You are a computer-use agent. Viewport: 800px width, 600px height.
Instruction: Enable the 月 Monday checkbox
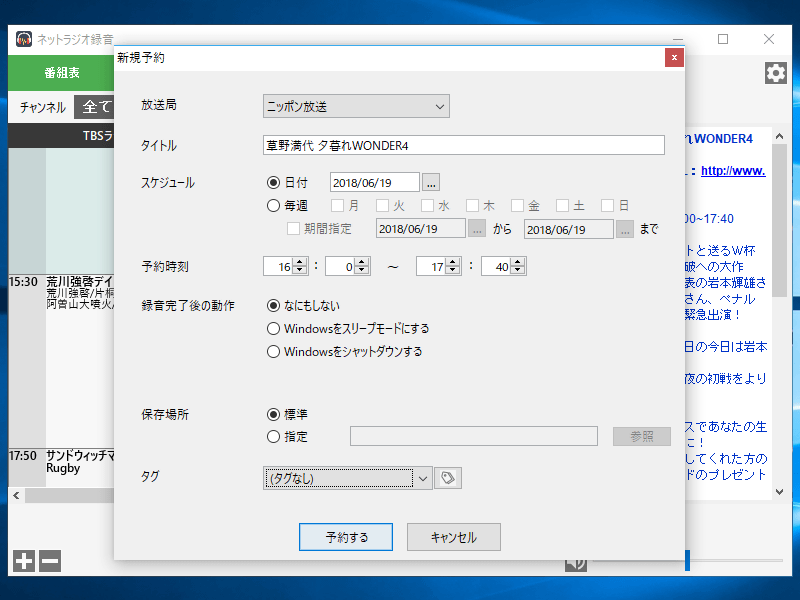338,206
